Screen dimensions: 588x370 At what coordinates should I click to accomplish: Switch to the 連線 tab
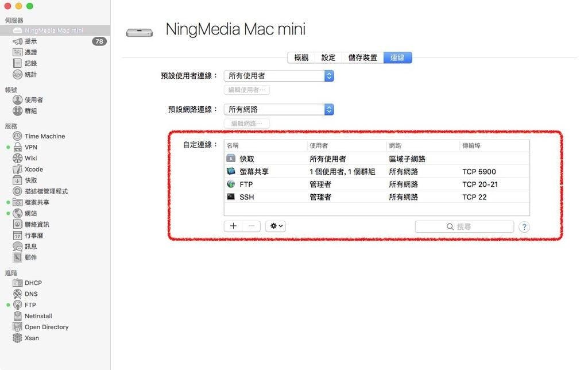[397, 57]
